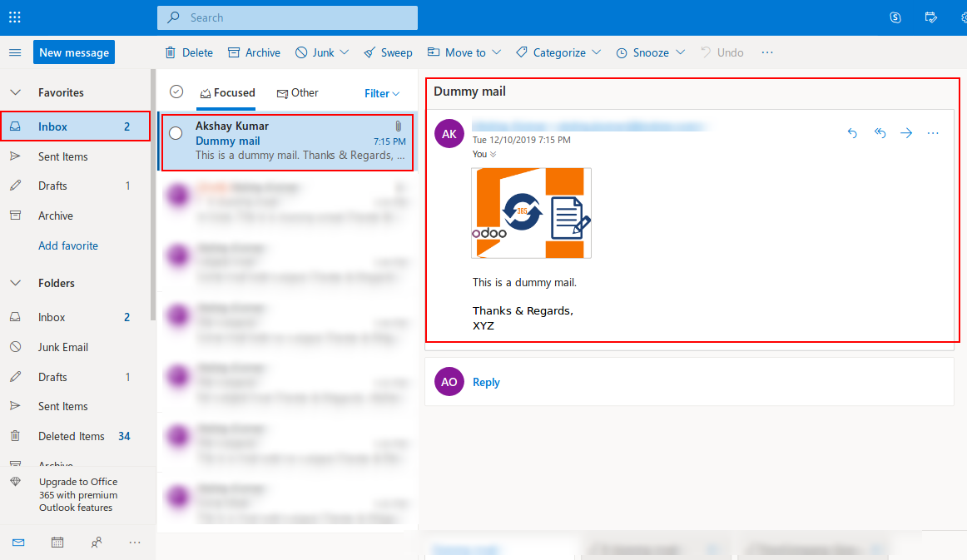This screenshot has height=560, width=967.
Task: Click the Skype icon in header
Action: (895, 17)
